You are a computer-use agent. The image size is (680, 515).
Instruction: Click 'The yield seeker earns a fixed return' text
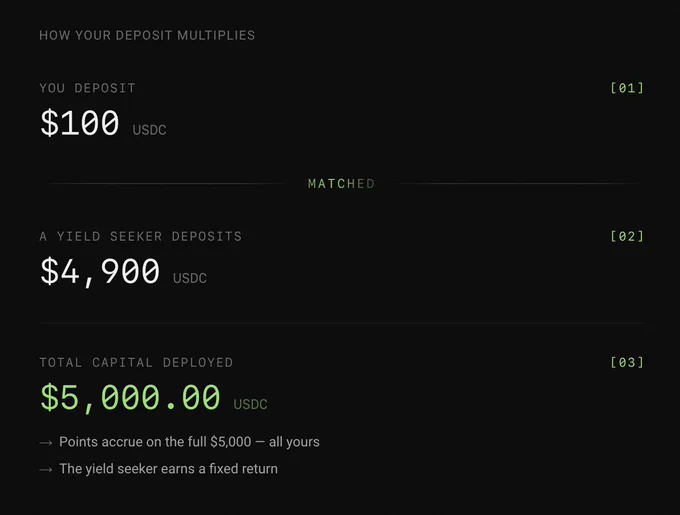168,469
